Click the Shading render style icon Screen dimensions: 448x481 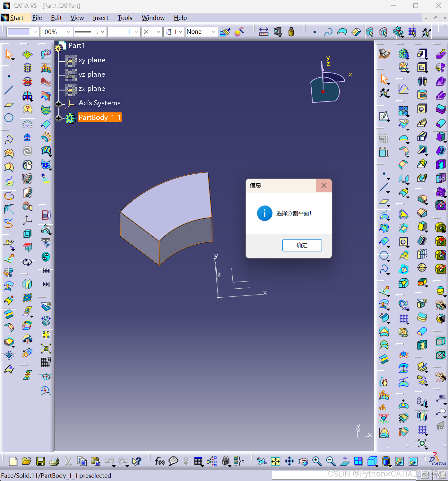click(x=386, y=461)
